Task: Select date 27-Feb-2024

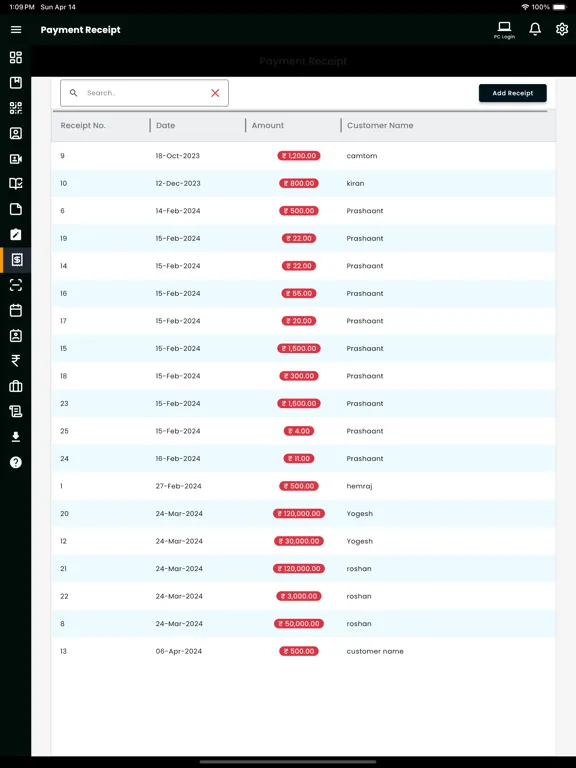Action: coord(178,486)
